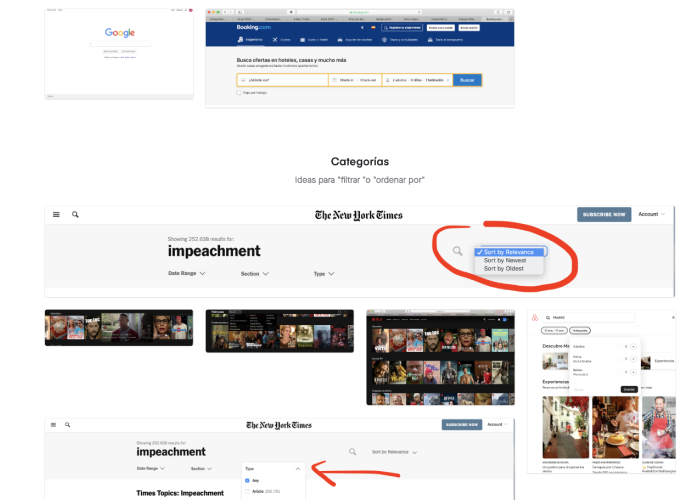Expand Section filter in upper NYT page

(255, 274)
